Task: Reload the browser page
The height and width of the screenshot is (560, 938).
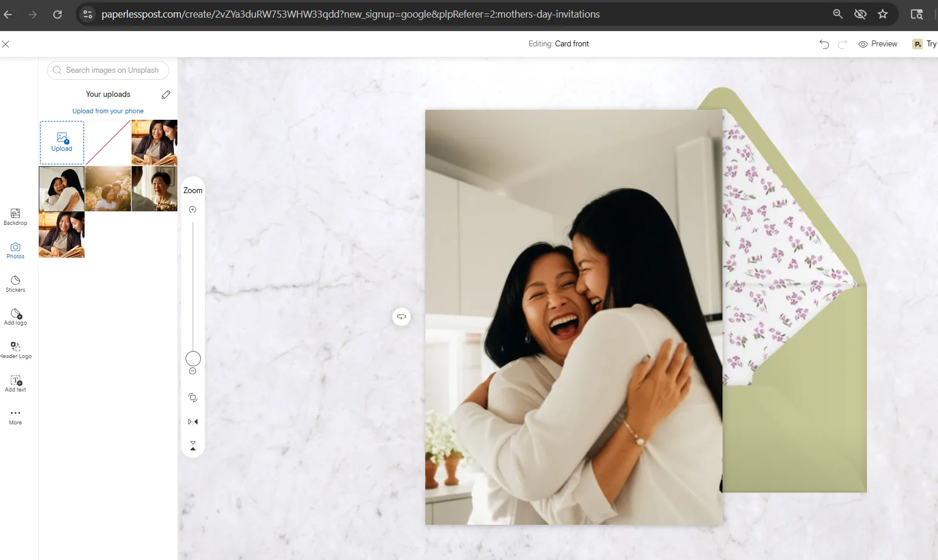Action: (58, 14)
